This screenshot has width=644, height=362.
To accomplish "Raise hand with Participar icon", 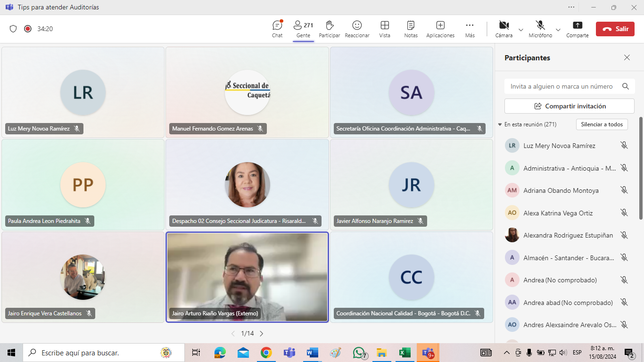I will tap(329, 29).
